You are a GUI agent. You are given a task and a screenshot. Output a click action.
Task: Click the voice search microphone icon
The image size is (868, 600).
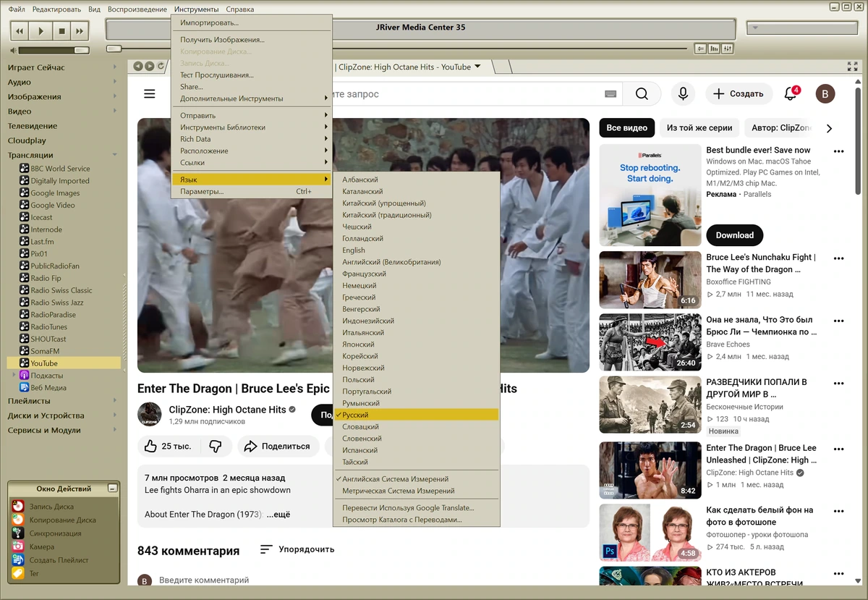tap(682, 93)
